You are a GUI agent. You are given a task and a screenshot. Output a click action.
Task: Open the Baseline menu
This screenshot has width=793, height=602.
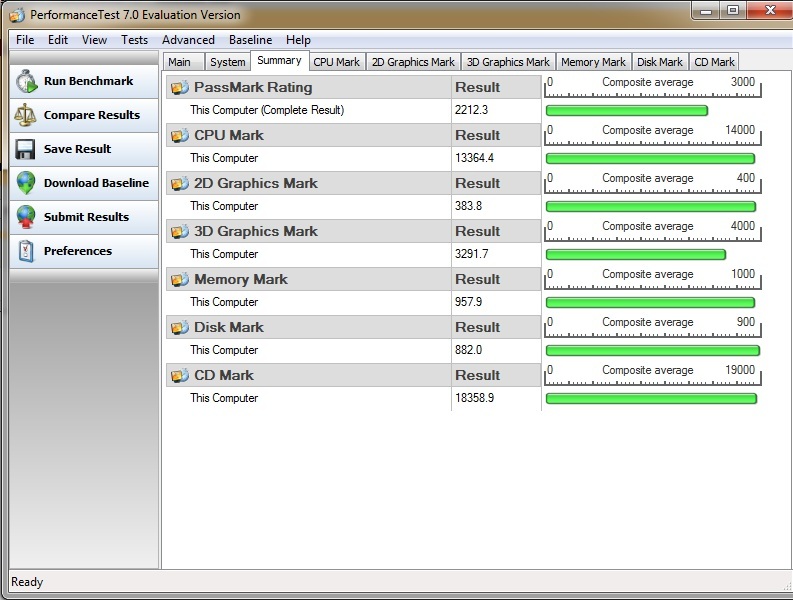(250, 40)
